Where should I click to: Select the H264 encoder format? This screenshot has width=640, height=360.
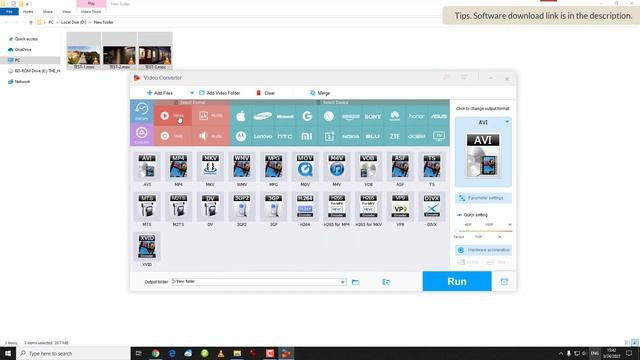305,207
